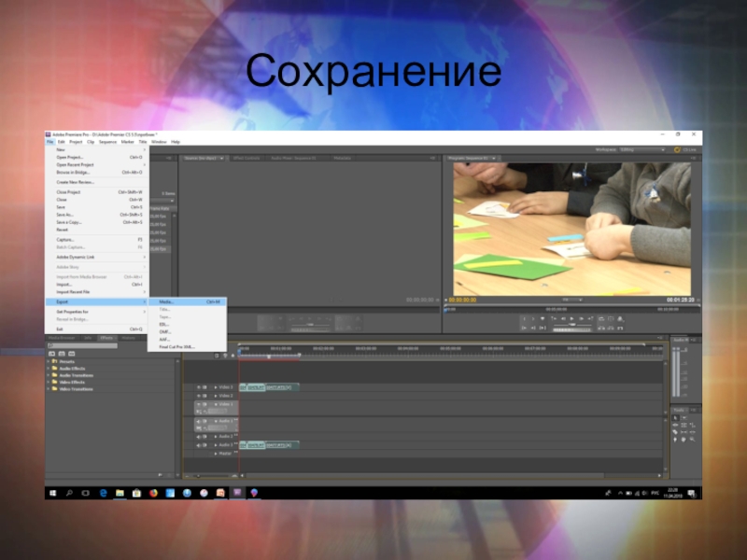Image resolution: width=747 pixels, height=560 pixels.
Task: Mute Audio 2 track speaker toggle
Action: (x=199, y=436)
